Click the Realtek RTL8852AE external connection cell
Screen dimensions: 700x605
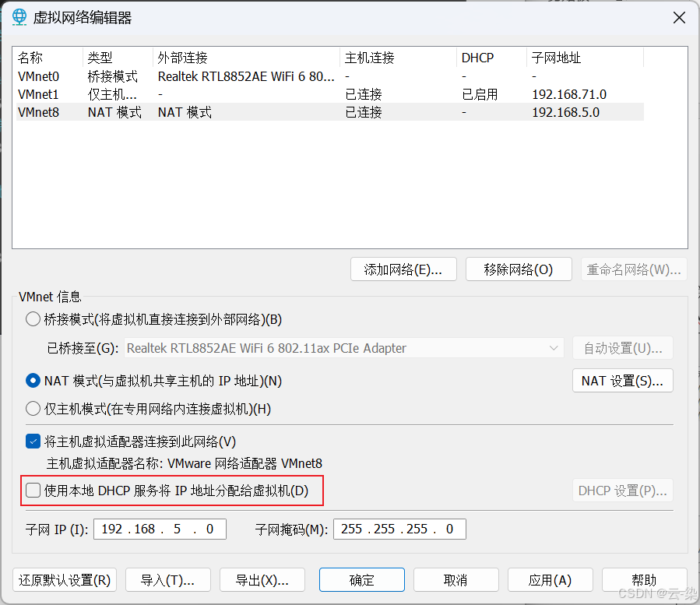pos(246,76)
